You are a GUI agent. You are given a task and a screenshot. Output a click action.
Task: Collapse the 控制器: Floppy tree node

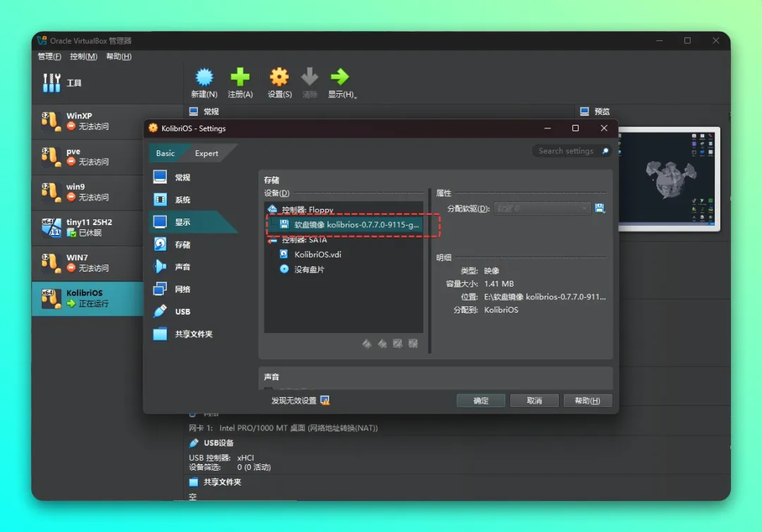(x=272, y=210)
